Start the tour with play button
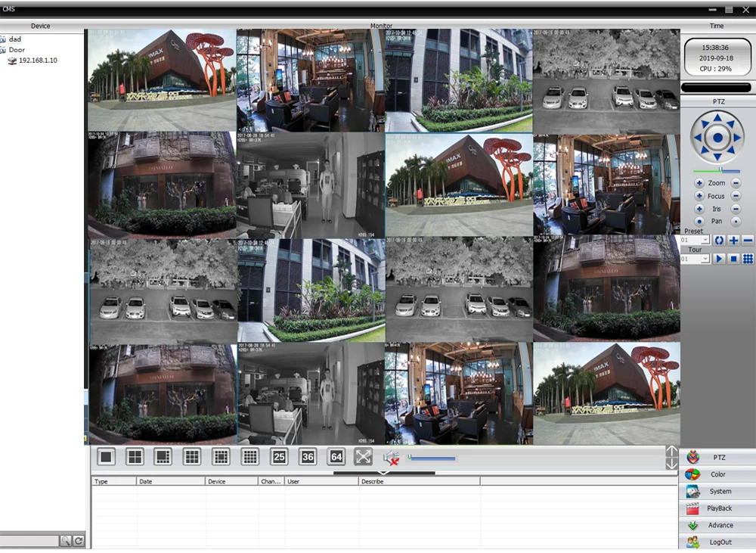Screen dimensions: 756x553 coord(719,259)
